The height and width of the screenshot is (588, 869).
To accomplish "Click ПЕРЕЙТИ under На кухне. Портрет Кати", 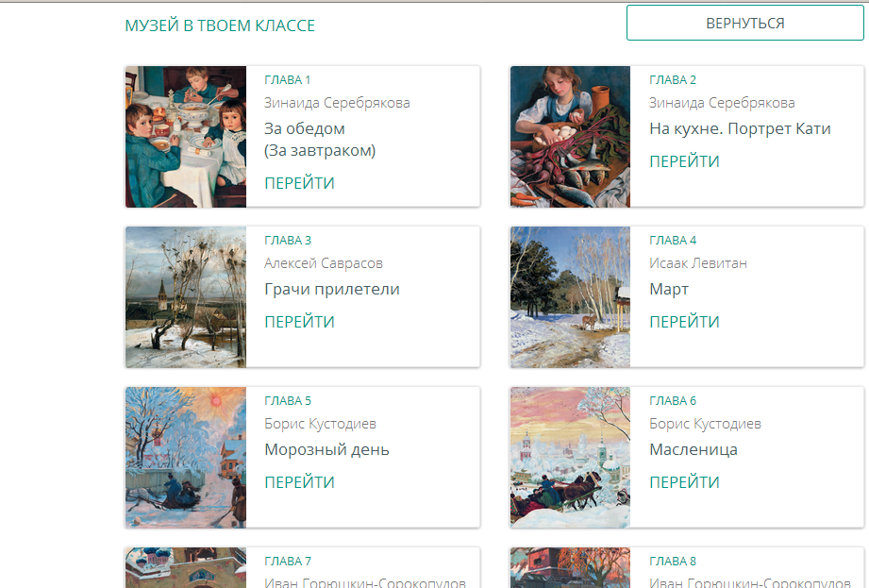I will pyautogui.click(x=684, y=161).
